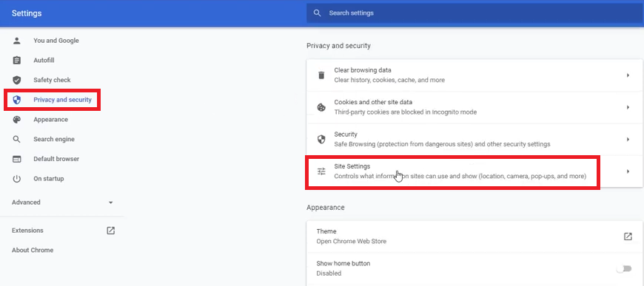Click the 'Disabled' status under Show home button
644x286 pixels.
(329, 273)
